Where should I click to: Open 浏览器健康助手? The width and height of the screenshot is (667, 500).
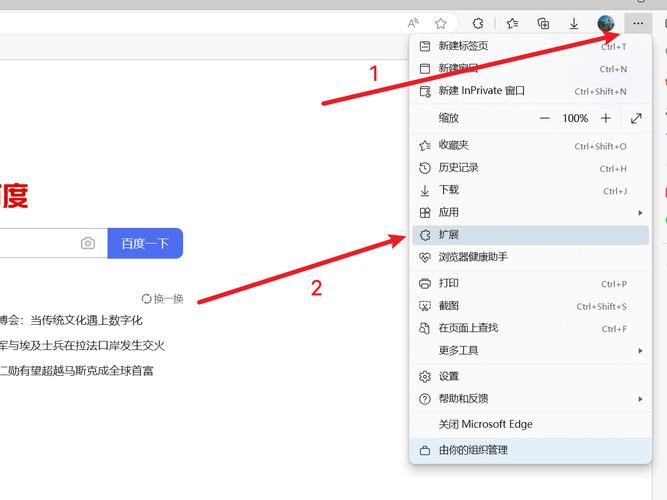pos(530,257)
